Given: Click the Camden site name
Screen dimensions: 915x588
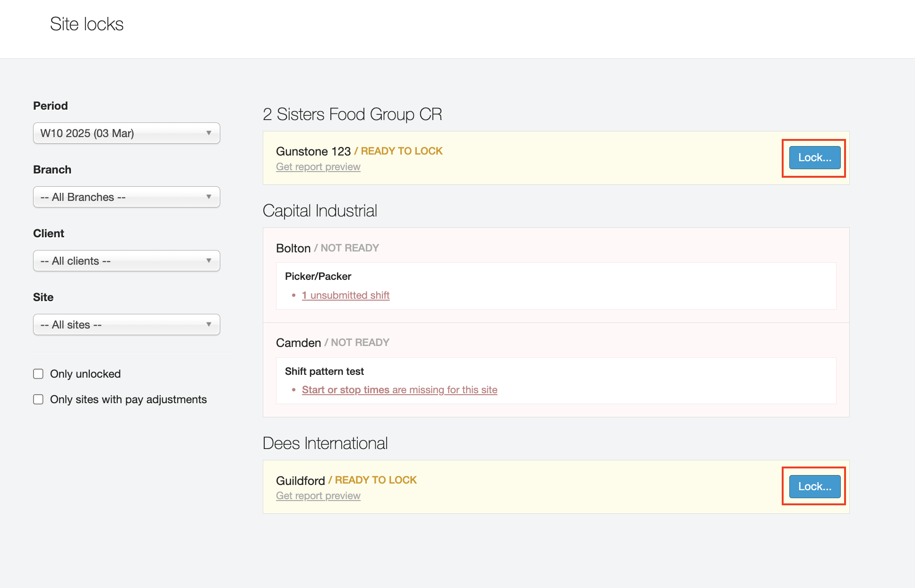Looking at the screenshot, I should pyautogui.click(x=298, y=343).
